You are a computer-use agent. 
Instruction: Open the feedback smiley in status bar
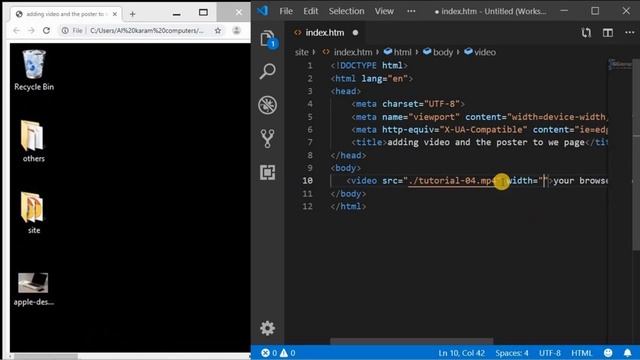(x=608, y=353)
